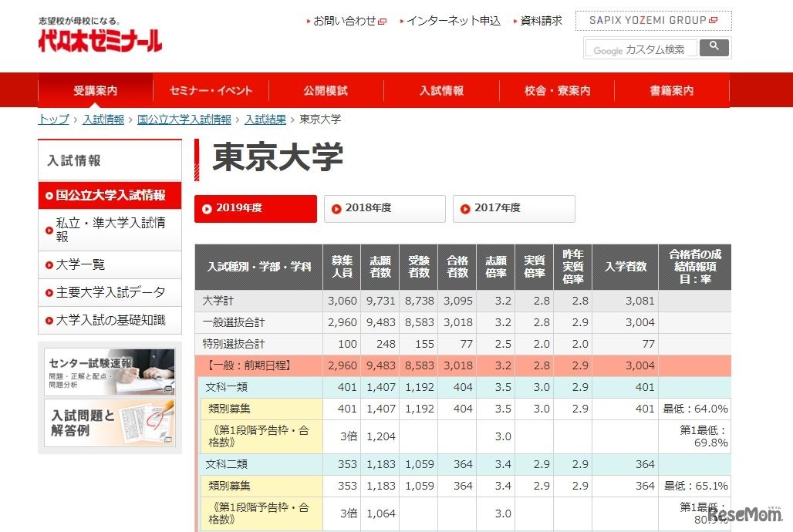Click トップ in the breadcrumb
The width and height of the screenshot is (793, 532).
(53, 120)
